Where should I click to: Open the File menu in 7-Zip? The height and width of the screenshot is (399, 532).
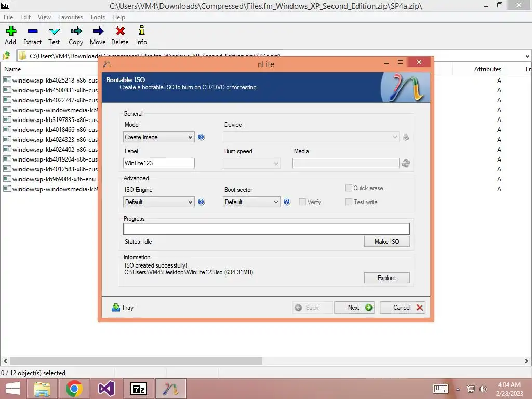coord(8,17)
